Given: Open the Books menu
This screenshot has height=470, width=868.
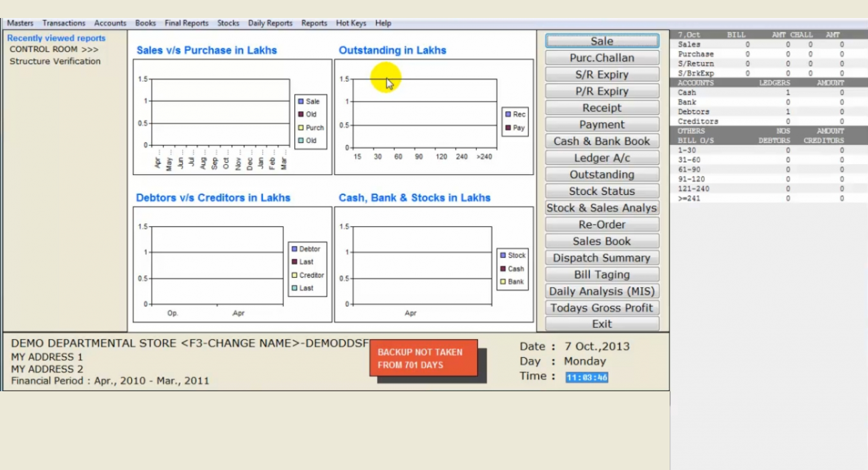Looking at the screenshot, I should [146, 23].
